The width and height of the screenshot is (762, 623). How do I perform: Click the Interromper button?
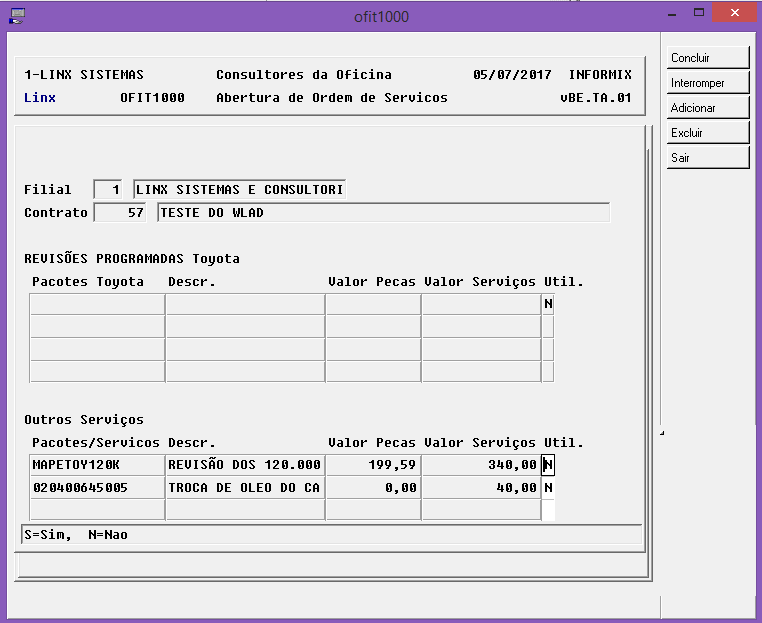click(x=708, y=83)
